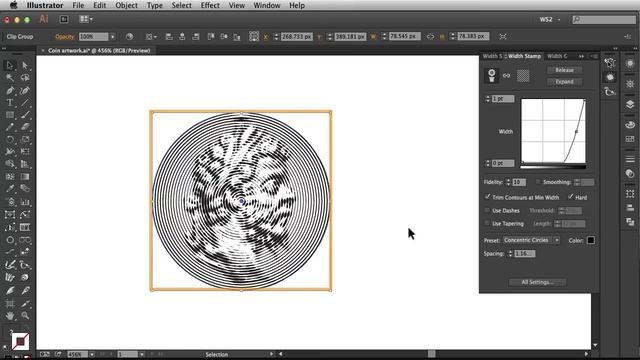Select the Rectangle tool

[x=10, y=115]
